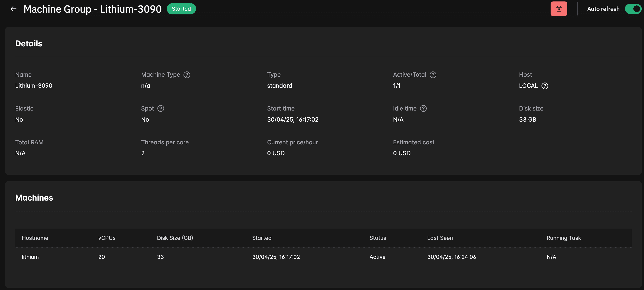Click the LOCAL host help icon
This screenshot has width=644, height=290.
tap(545, 86)
